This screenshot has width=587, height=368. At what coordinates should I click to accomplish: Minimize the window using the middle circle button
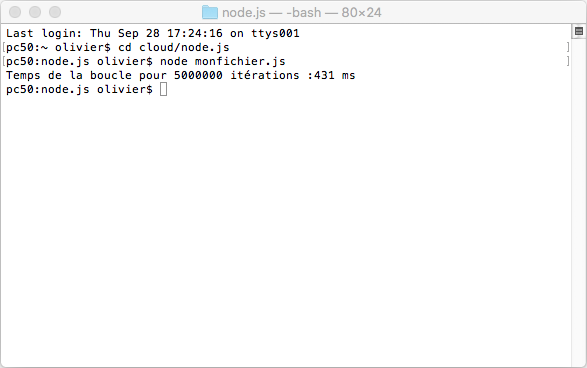[35, 12]
